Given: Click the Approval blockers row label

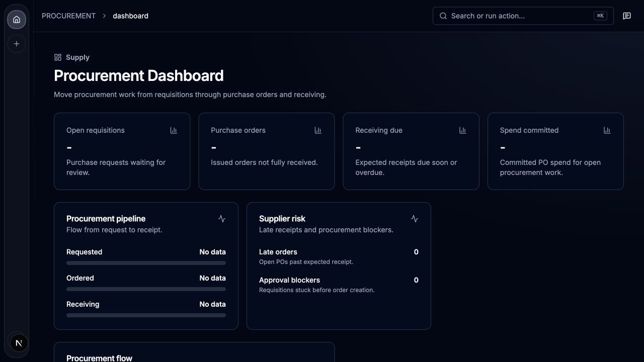Looking at the screenshot, I should tap(289, 280).
